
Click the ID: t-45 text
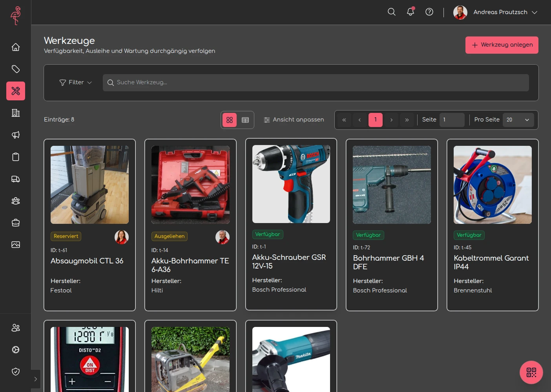pos(463,247)
